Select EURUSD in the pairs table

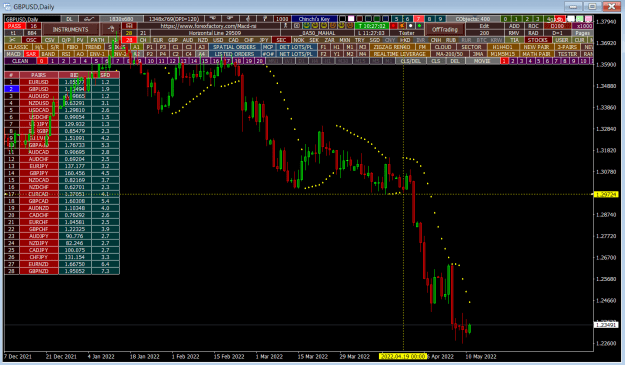39,82
